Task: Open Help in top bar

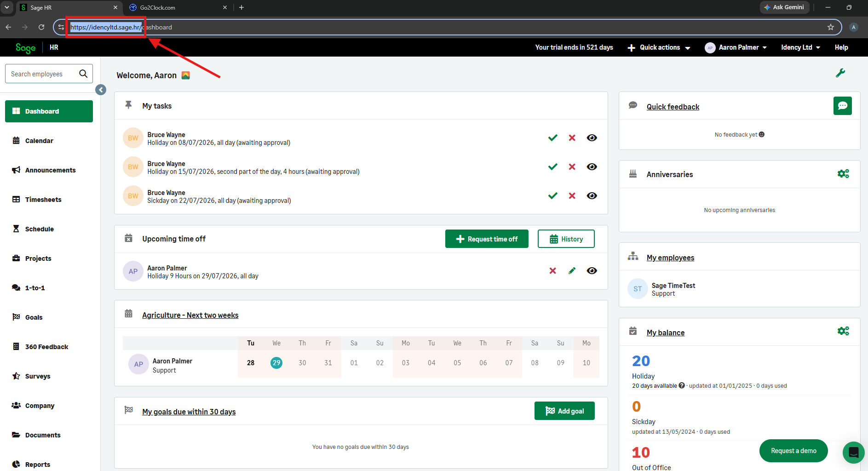Action: coord(841,47)
